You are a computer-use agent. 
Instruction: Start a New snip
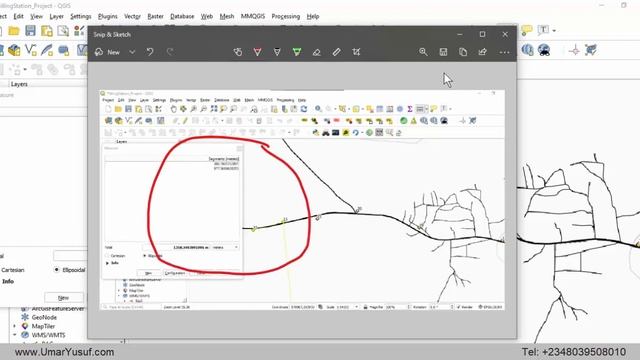108,52
